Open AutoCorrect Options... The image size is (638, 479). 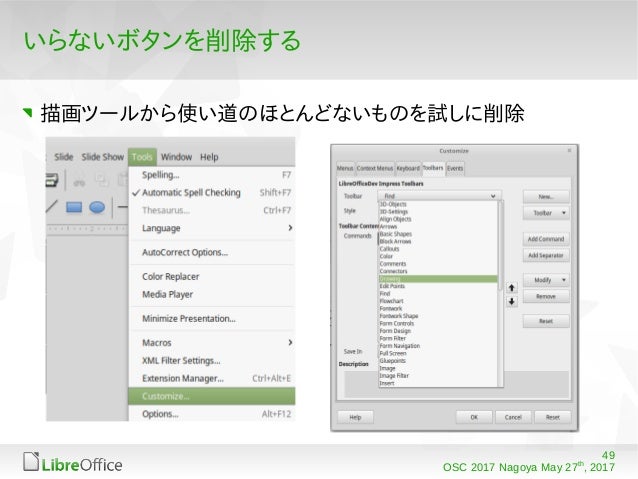212,252
